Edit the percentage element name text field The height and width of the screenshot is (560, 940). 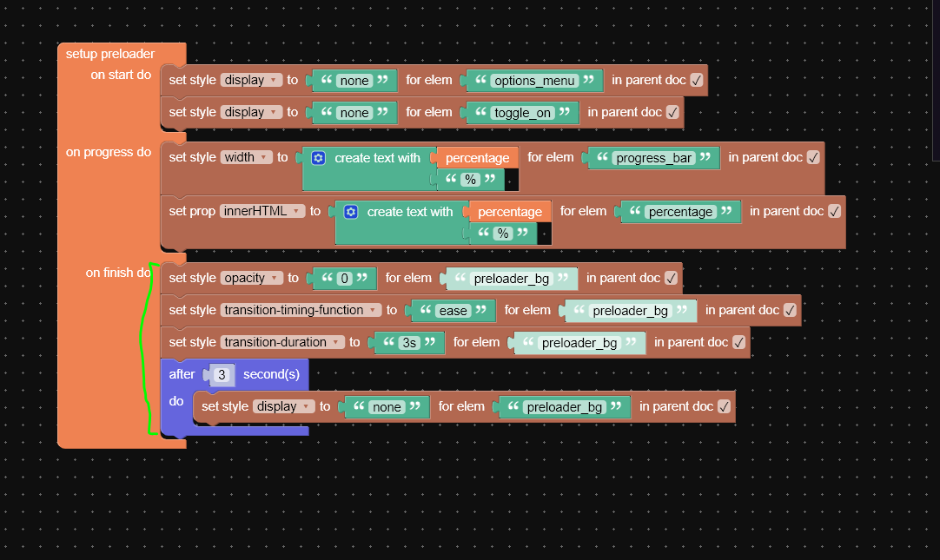coord(680,212)
